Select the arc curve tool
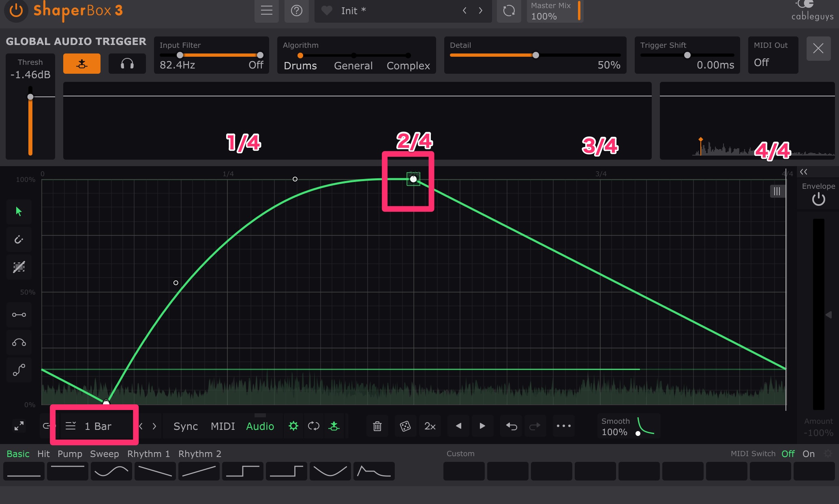The width and height of the screenshot is (839, 504). 19,343
